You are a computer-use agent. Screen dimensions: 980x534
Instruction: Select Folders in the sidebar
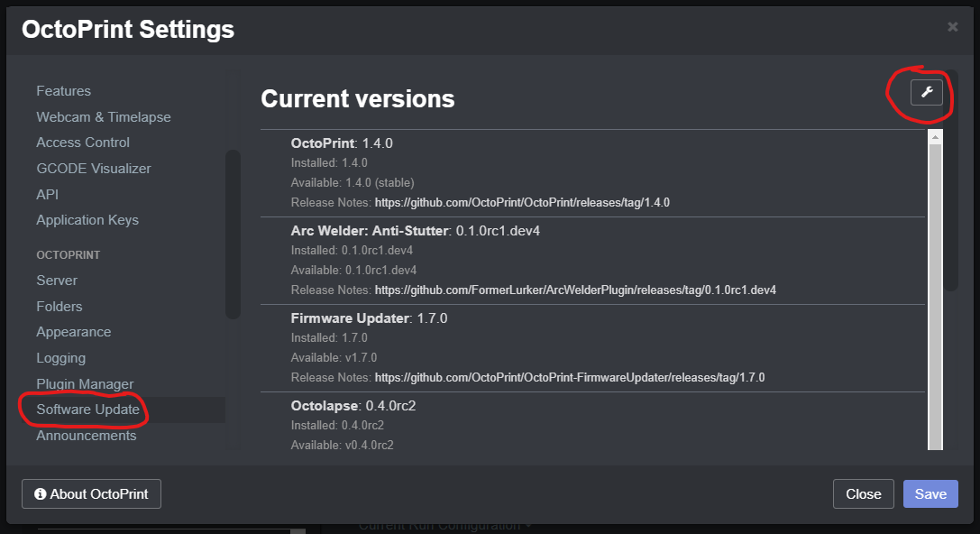click(x=59, y=306)
